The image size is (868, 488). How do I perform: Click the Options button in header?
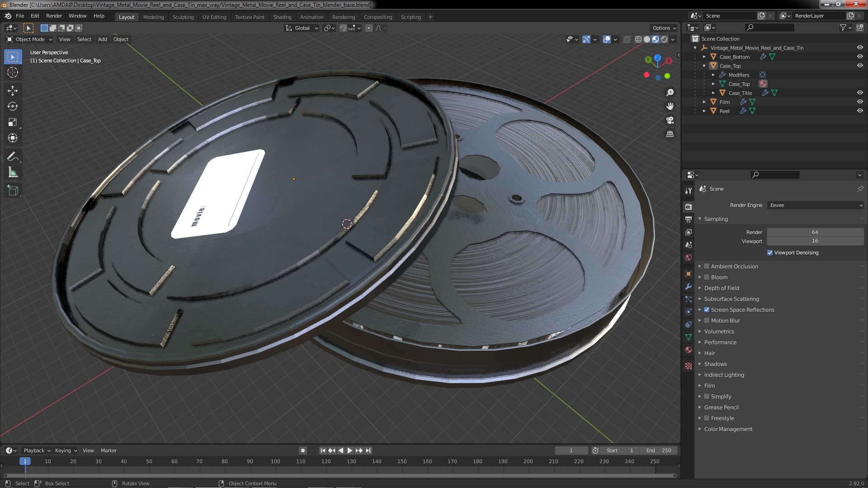coord(664,28)
